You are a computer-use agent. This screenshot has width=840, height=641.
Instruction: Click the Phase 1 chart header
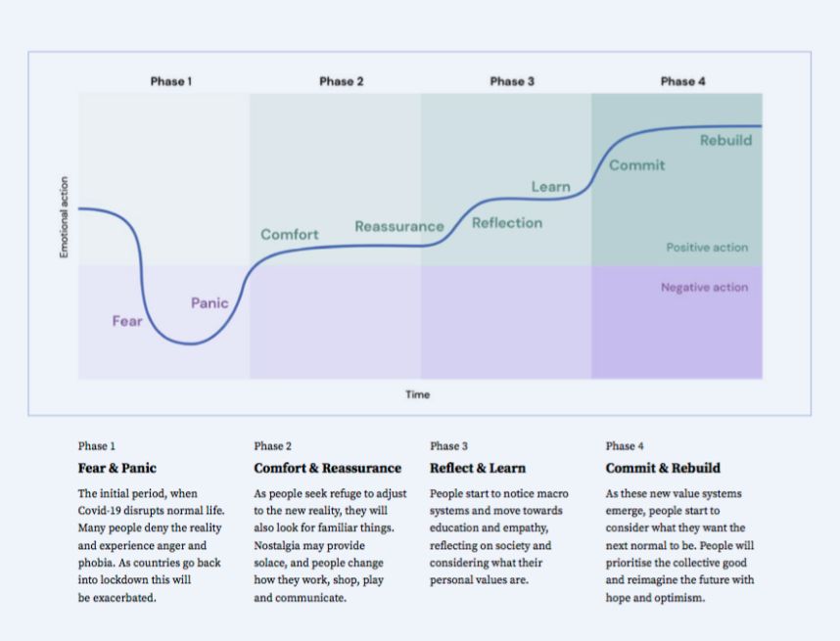[171, 81]
